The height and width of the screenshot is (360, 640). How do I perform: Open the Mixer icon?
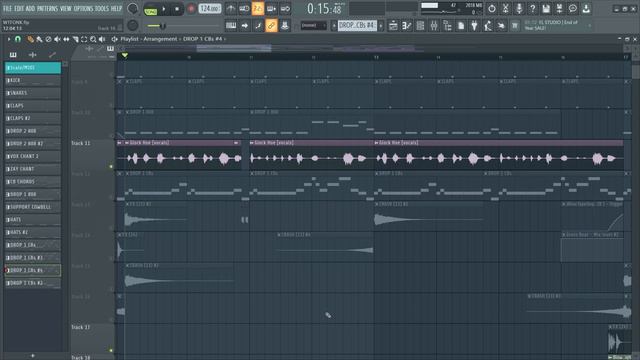pos(434,26)
